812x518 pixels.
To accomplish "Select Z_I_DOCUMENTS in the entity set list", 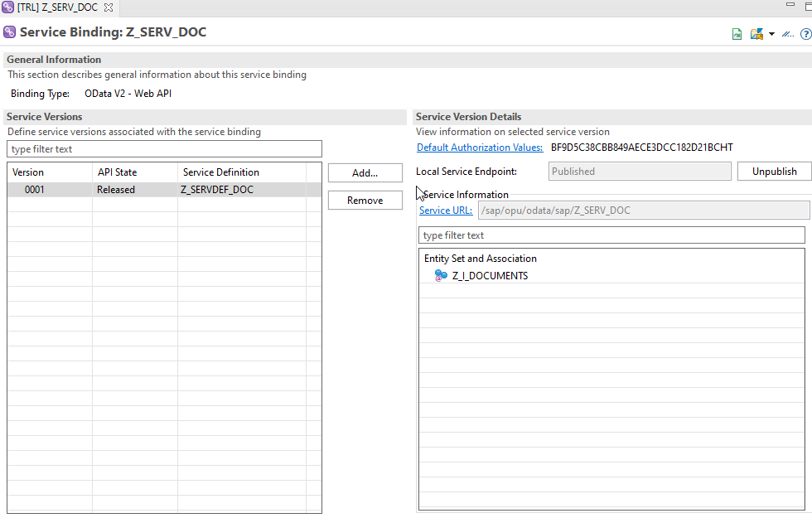I will tap(490, 276).
